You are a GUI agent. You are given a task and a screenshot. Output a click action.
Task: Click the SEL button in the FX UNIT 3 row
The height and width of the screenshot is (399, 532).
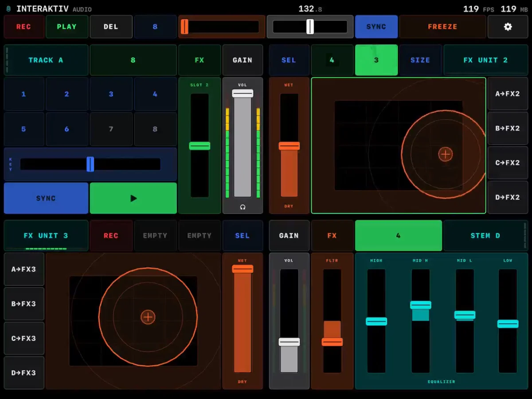(243, 235)
